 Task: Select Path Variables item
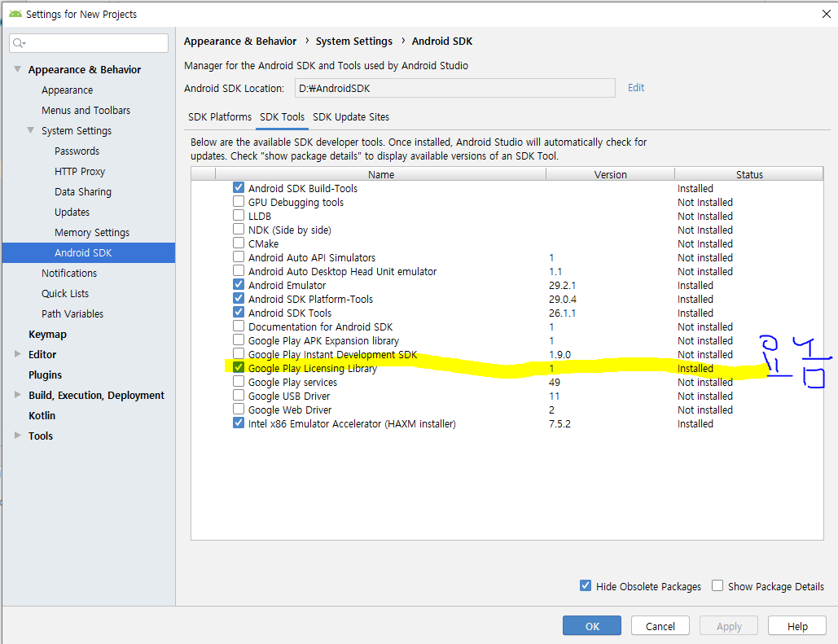tap(72, 313)
